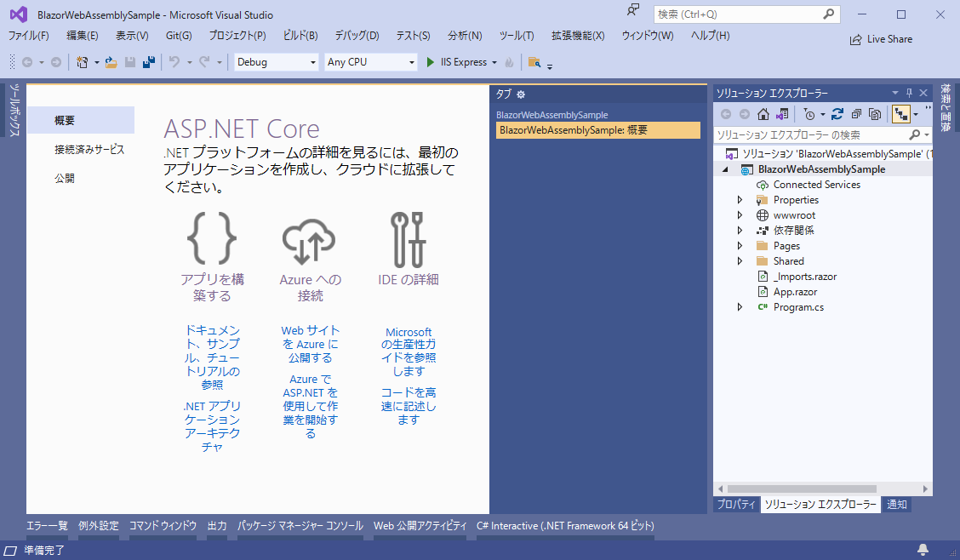Viewport: 960px width, 560px height.
Task: Open the コードを高速に記述します link
Action: (x=409, y=406)
